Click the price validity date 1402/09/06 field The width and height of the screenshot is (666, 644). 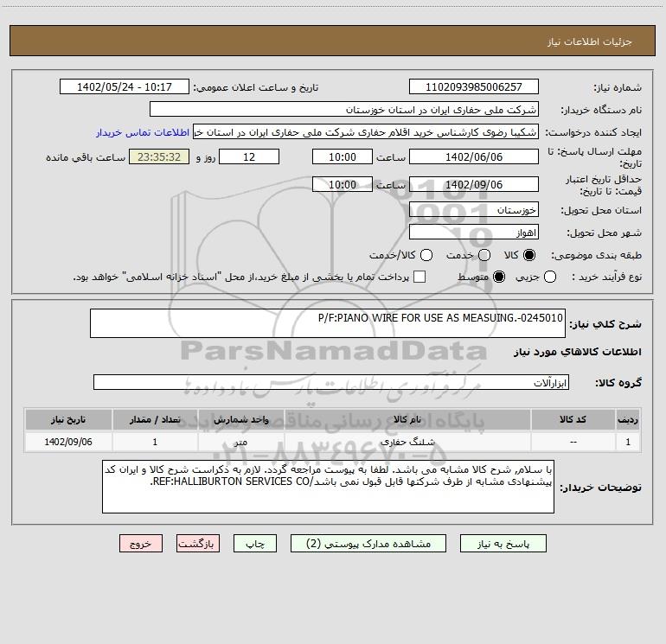474,184
